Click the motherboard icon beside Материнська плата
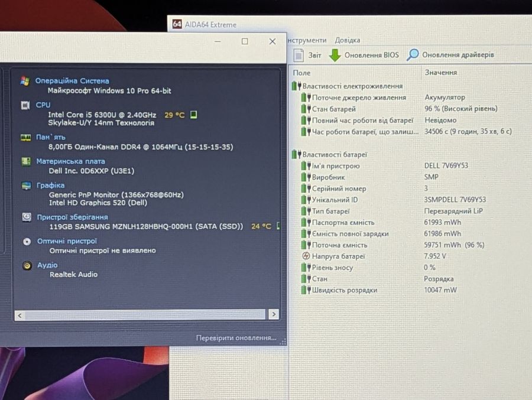 [26, 161]
